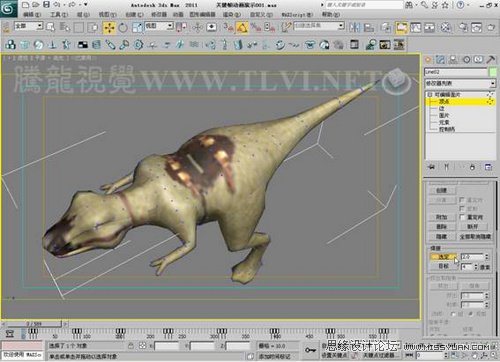Viewport: 500px width, 362px height.
Task: Open the 全部 selection filter dropdown
Action: click(29, 26)
